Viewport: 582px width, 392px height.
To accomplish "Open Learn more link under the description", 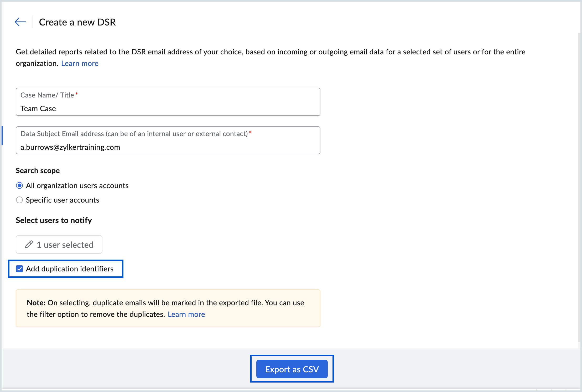I will click(x=80, y=63).
